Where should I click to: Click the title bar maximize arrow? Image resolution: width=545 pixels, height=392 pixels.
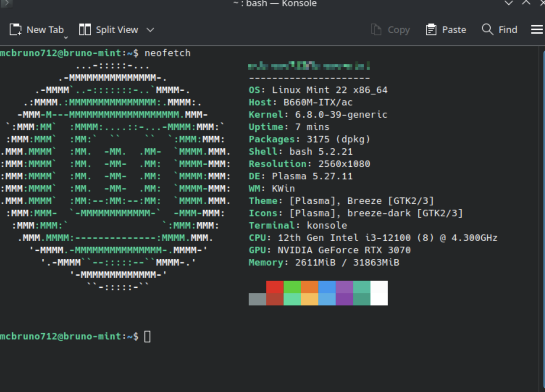click(526, 3)
